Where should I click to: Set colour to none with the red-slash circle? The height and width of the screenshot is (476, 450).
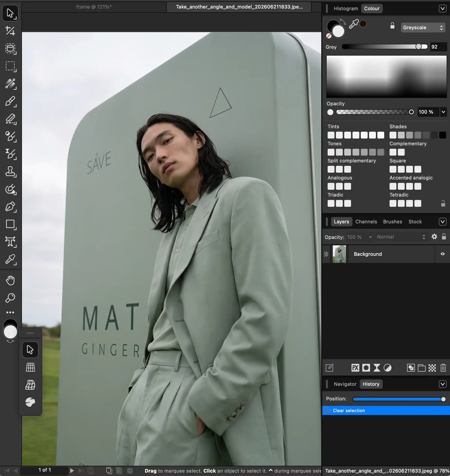tap(329, 36)
